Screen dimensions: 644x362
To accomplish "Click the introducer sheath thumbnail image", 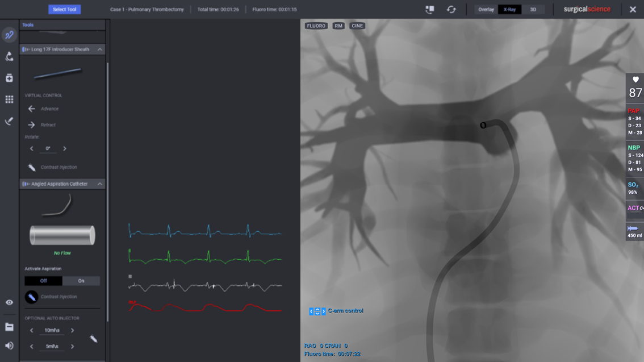I will coord(57,73).
